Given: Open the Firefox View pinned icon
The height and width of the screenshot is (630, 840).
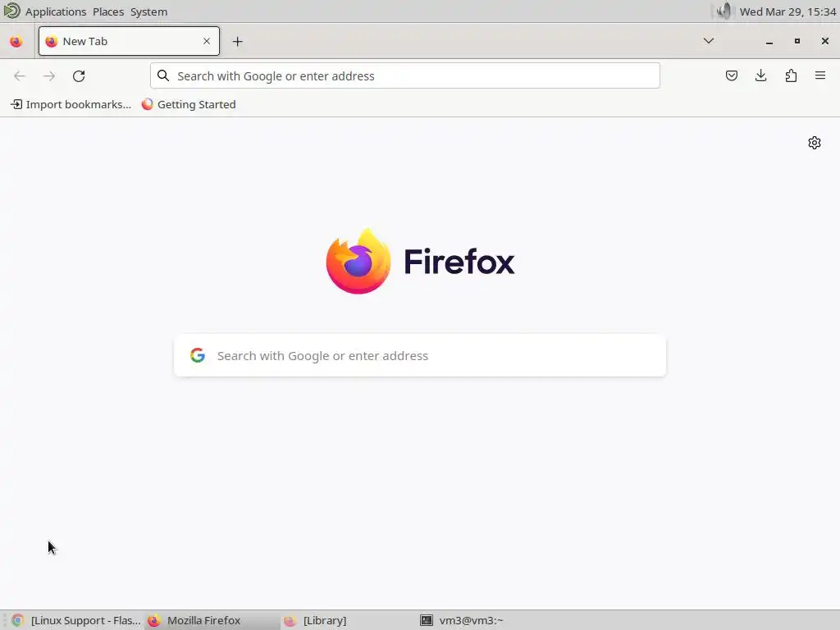Looking at the screenshot, I should pyautogui.click(x=16, y=41).
